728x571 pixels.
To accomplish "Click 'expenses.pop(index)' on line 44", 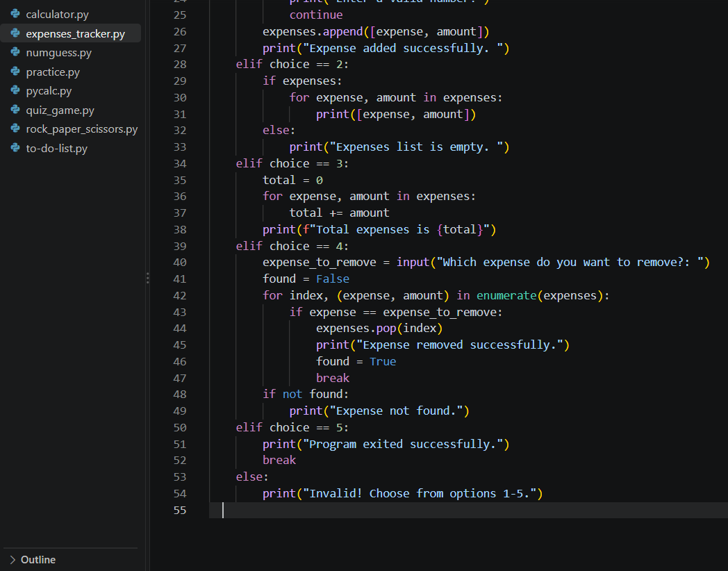I will (x=379, y=329).
